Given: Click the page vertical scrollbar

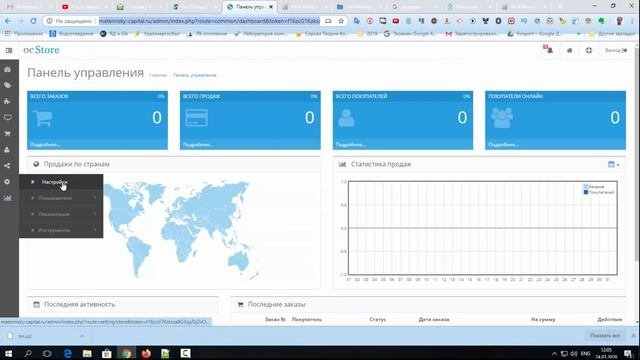Looking at the screenshot, I should pos(637,155).
